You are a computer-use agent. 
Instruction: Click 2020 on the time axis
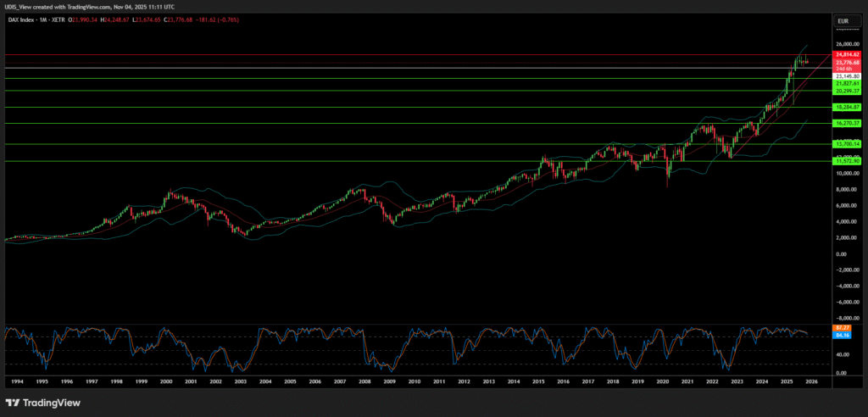tap(662, 383)
